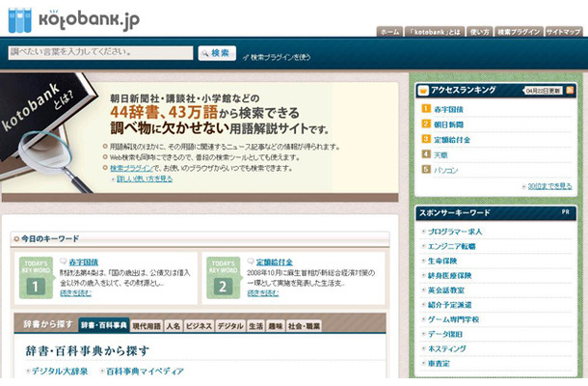Click the スポンサーキーワード panel header
The width and height of the screenshot is (588, 386).
[x=496, y=213]
